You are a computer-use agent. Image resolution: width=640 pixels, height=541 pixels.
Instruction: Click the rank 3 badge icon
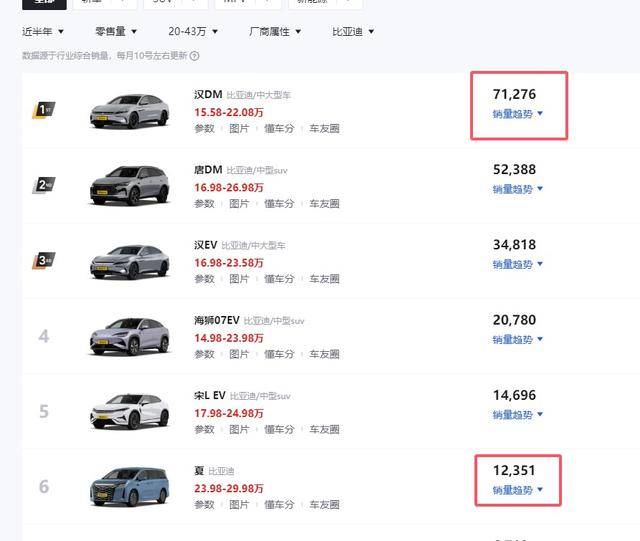click(x=44, y=260)
